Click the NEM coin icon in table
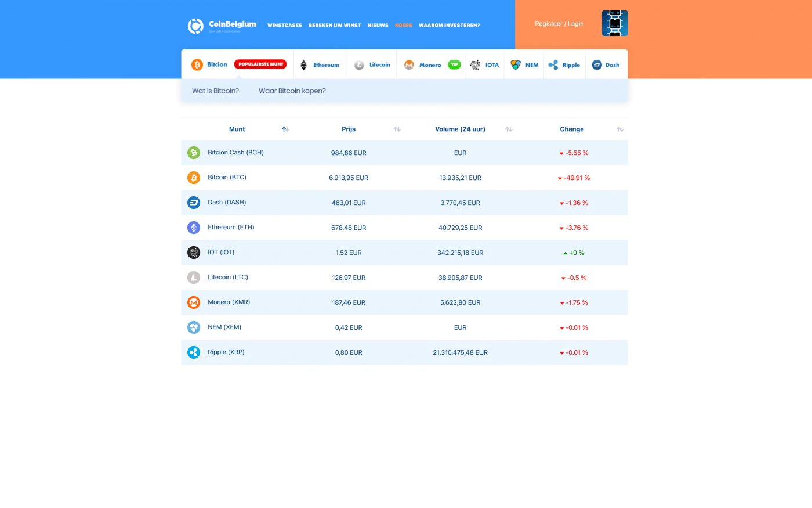Image resolution: width=812 pixels, height=508 pixels. coord(194,327)
